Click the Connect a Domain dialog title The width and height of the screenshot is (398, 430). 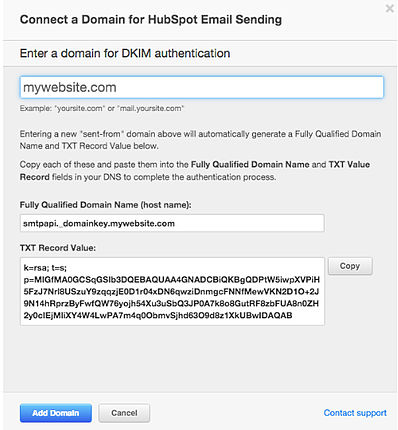click(151, 19)
